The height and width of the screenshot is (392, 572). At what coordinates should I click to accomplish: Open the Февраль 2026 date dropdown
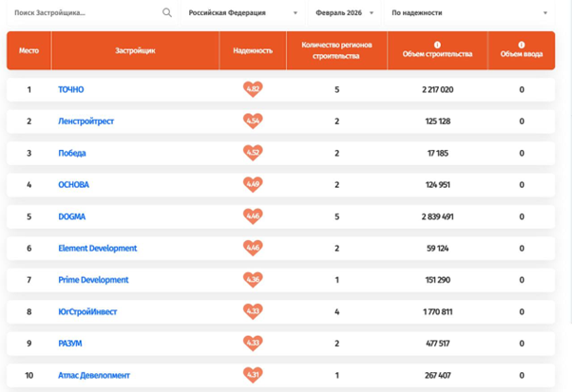click(x=346, y=13)
